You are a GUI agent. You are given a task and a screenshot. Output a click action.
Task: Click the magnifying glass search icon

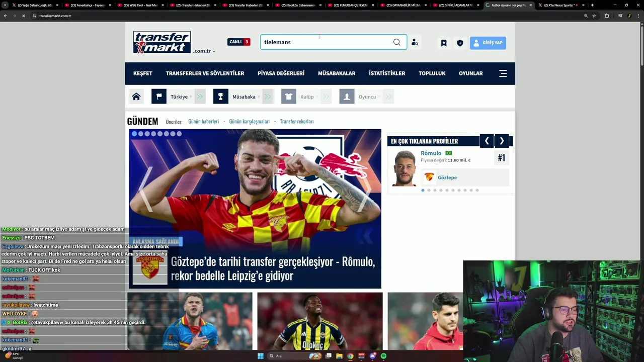click(x=397, y=42)
